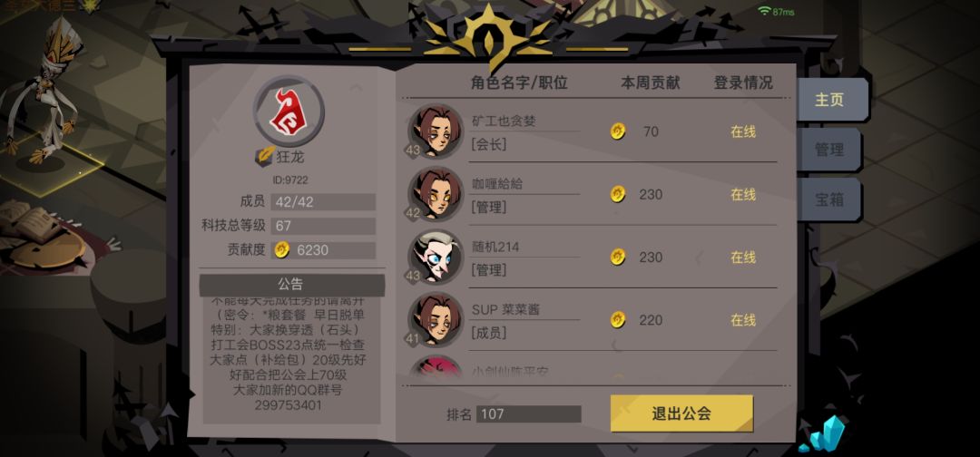Click contribution coin icon for 随机214
This screenshot has width=980, height=457.
pyautogui.click(x=618, y=257)
